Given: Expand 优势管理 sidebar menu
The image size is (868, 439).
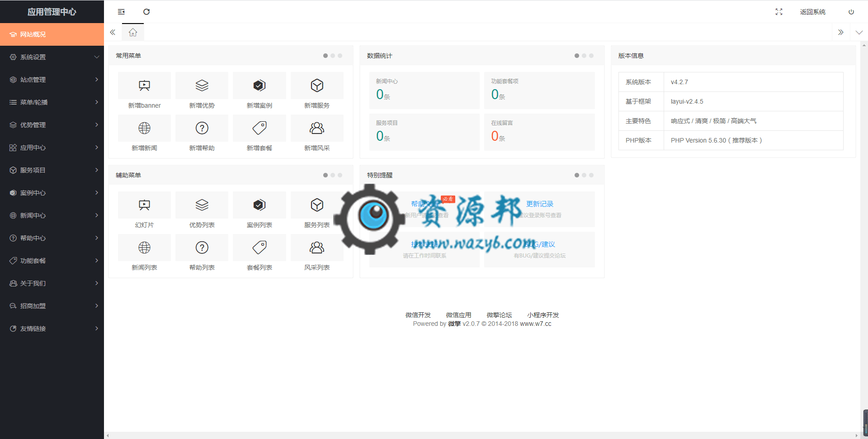Looking at the screenshot, I should click(52, 125).
